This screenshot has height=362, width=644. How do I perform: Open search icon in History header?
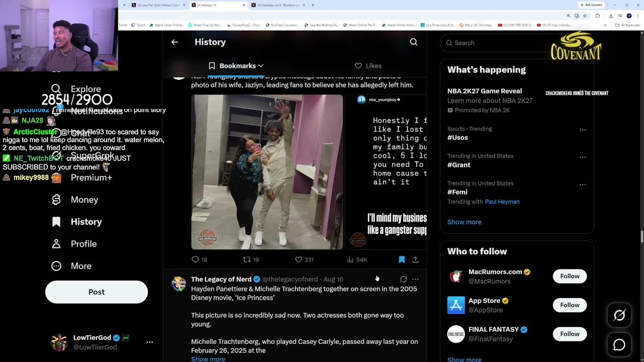(x=414, y=42)
